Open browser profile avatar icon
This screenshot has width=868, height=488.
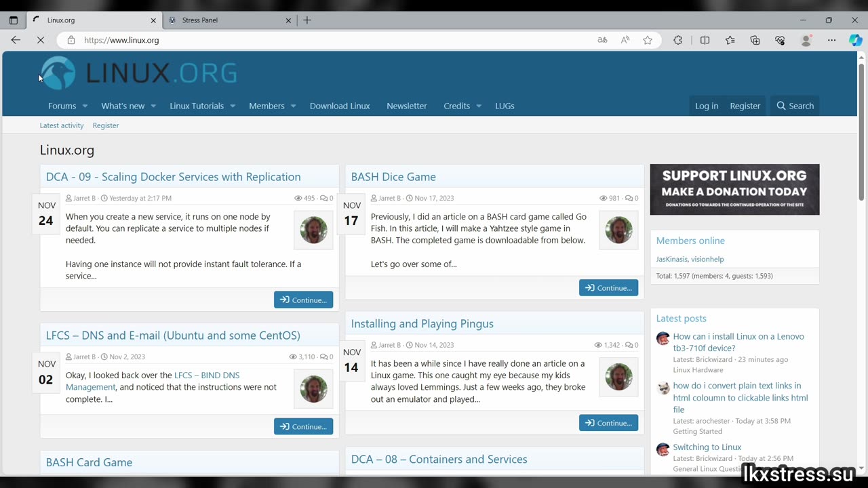tap(806, 40)
